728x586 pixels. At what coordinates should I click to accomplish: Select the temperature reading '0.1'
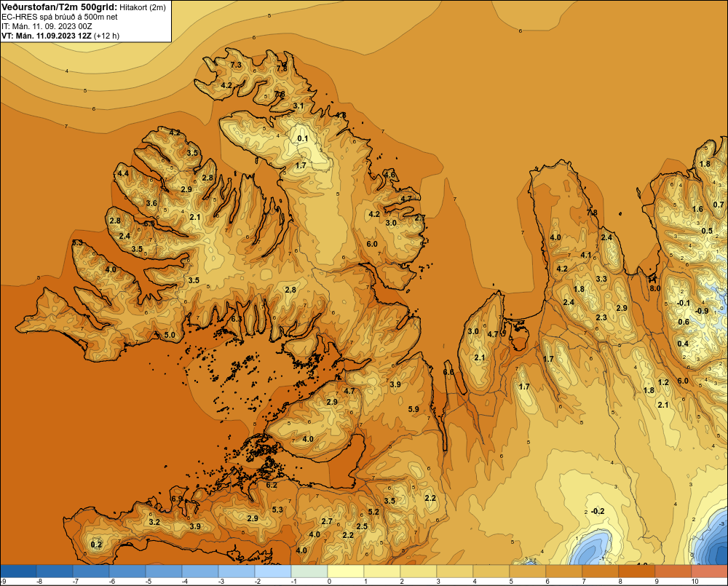[303, 138]
